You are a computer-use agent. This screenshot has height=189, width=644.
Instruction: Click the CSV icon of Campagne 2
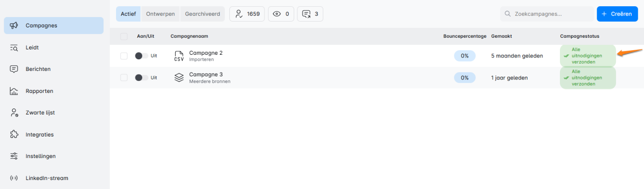pyautogui.click(x=179, y=56)
